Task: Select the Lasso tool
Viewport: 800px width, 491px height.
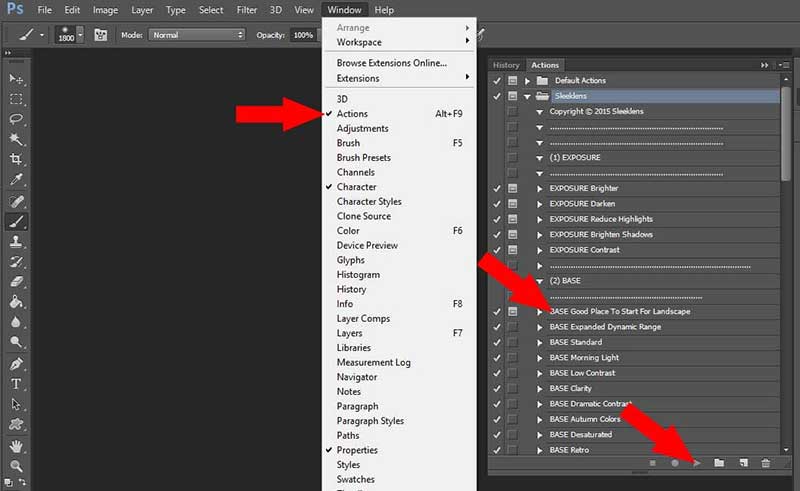Action: [x=16, y=119]
